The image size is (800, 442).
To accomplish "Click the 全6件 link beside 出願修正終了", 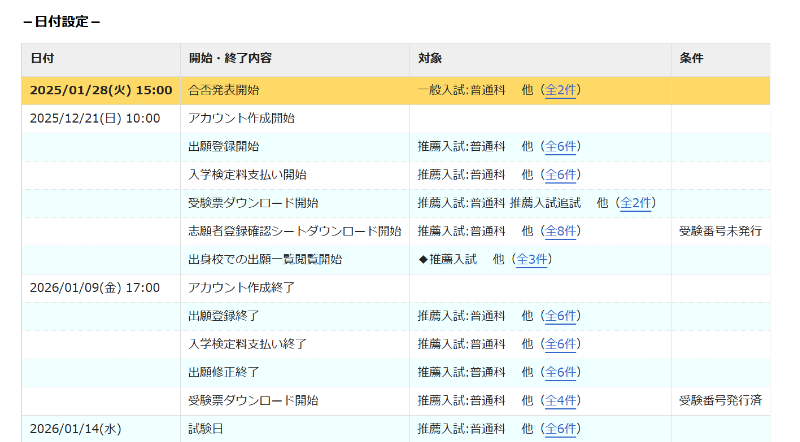I will coord(560,372).
